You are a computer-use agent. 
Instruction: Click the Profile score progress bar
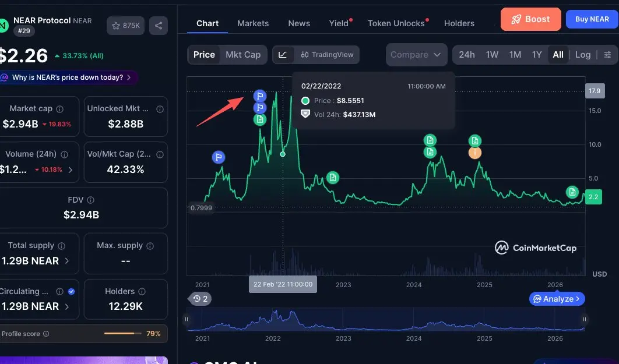click(122, 334)
